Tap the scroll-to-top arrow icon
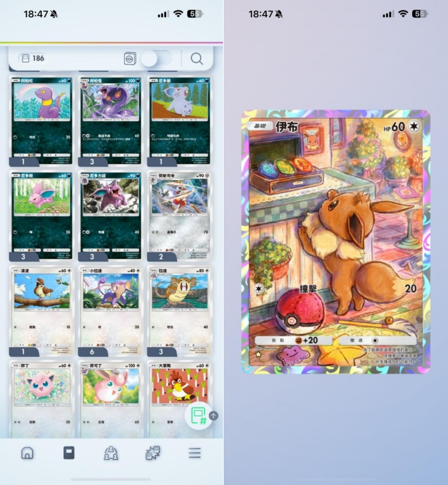The height and width of the screenshot is (485, 448). [214, 416]
